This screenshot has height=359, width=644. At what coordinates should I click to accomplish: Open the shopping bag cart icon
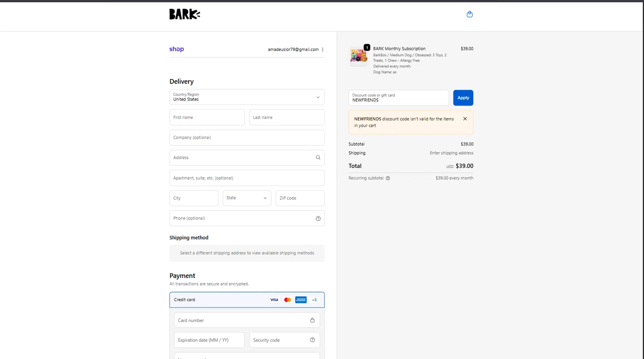[470, 14]
